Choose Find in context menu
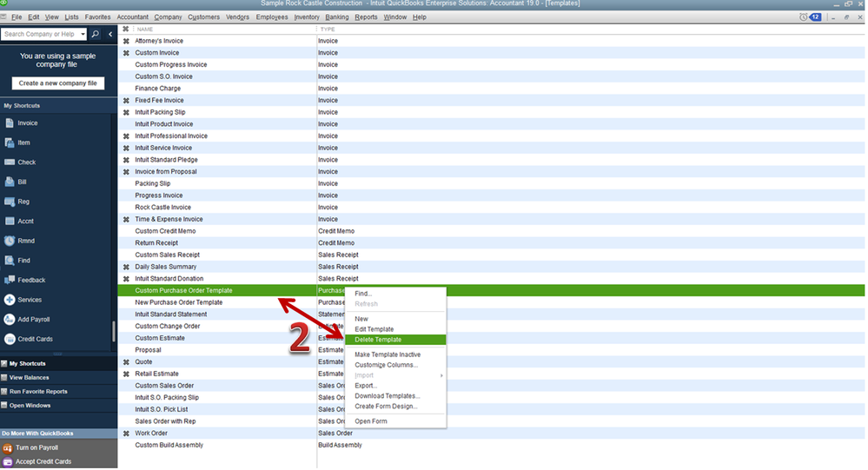Image resolution: width=868 pixels, height=470 pixels. [395, 294]
